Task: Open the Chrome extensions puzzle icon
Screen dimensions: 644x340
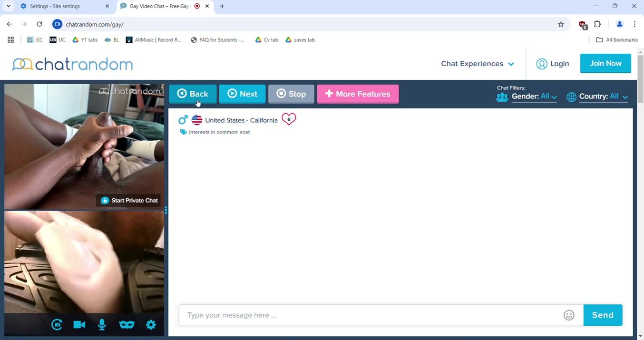Action: [x=598, y=24]
